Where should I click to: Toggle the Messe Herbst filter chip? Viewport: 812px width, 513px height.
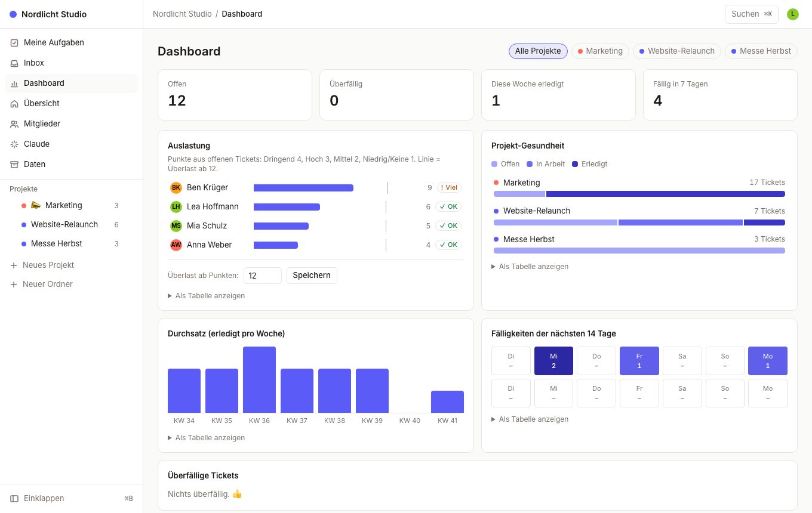pos(761,51)
